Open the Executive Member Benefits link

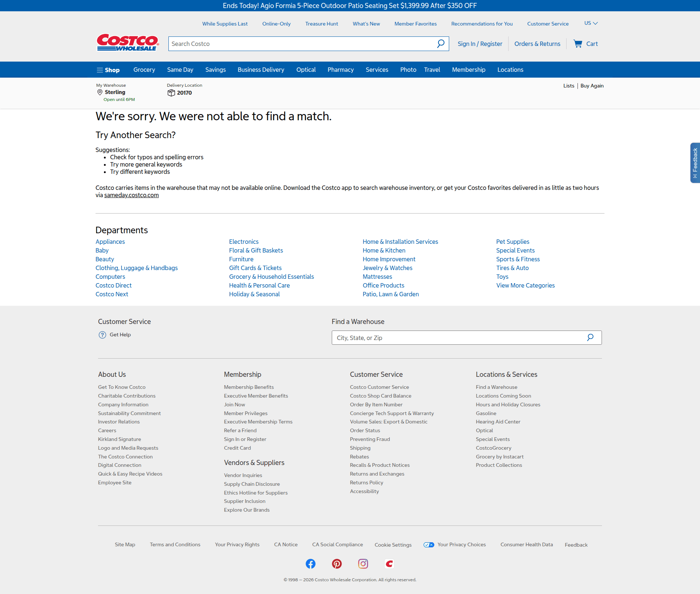coord(256,396)
